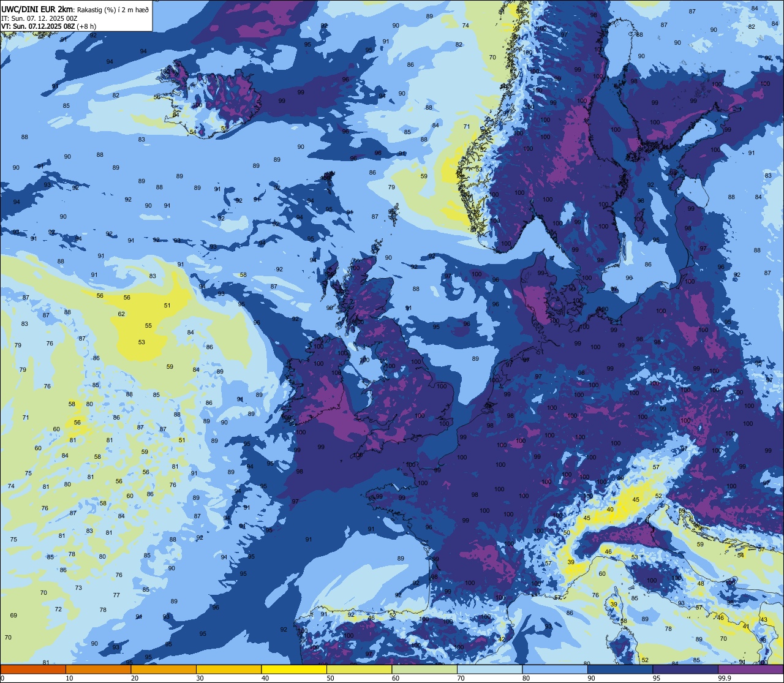Image resolution: width=784 pixels, height=683 pixels.
Task: Click the legend tick label '99.9'
Action: pos(725,678)
